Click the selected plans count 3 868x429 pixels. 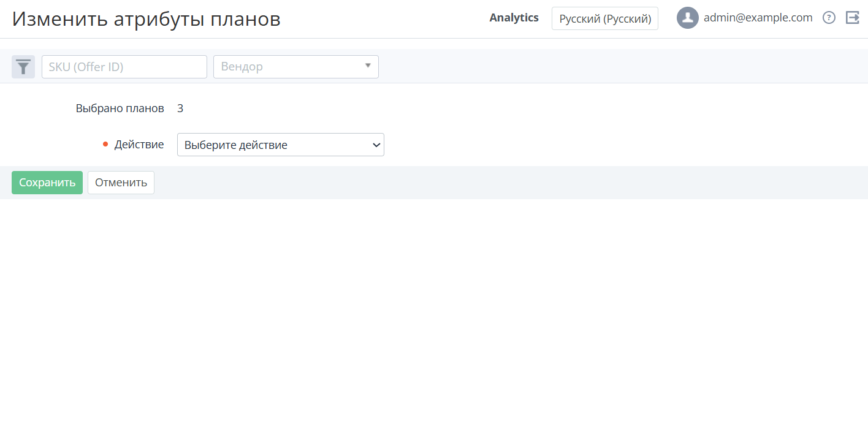(x=180, y=108)
